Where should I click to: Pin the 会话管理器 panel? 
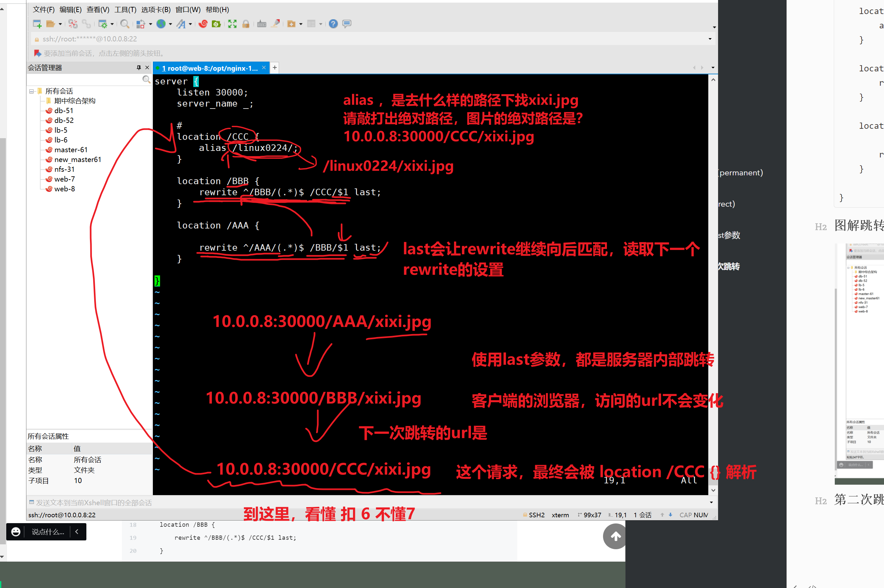pyautogui.click(x=139, y=67)
